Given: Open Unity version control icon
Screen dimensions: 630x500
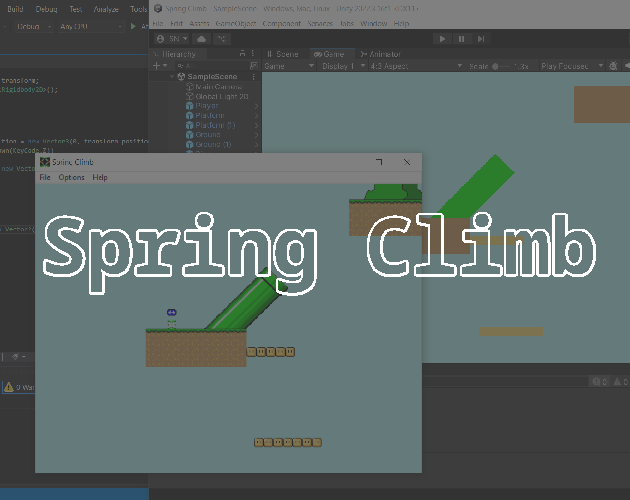Looking at the screenshot, I should tap(221, 39).
